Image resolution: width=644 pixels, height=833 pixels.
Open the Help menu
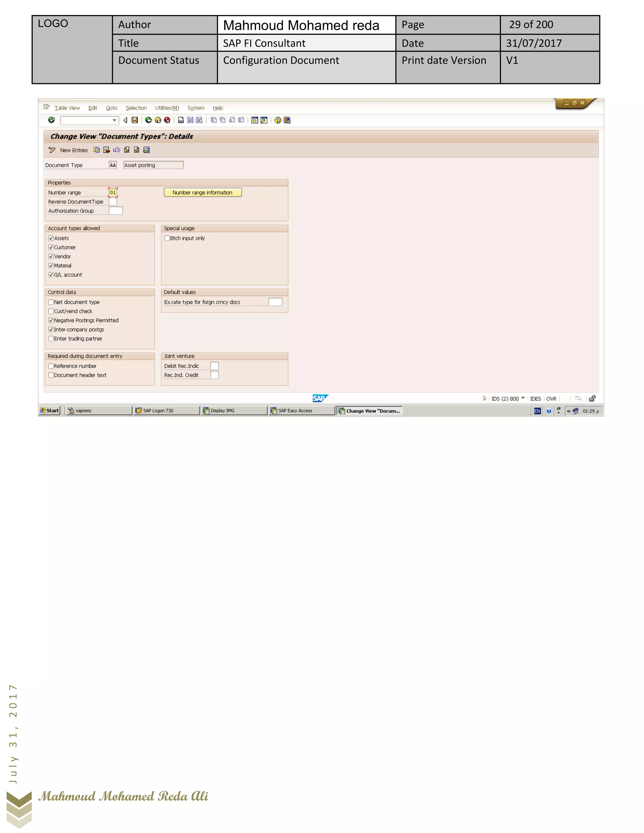[x=218, y=108]
